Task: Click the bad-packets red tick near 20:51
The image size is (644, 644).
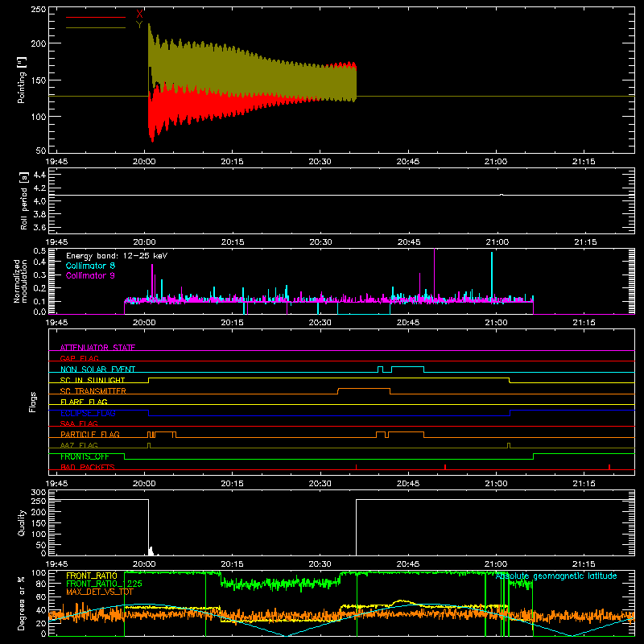Action: click(x=445, y=467)
